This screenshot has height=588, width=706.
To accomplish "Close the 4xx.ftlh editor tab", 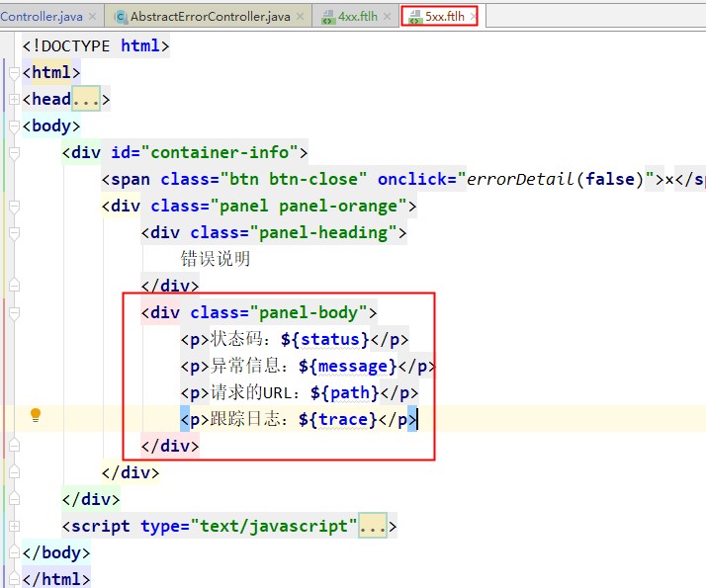I will point(388,17).
